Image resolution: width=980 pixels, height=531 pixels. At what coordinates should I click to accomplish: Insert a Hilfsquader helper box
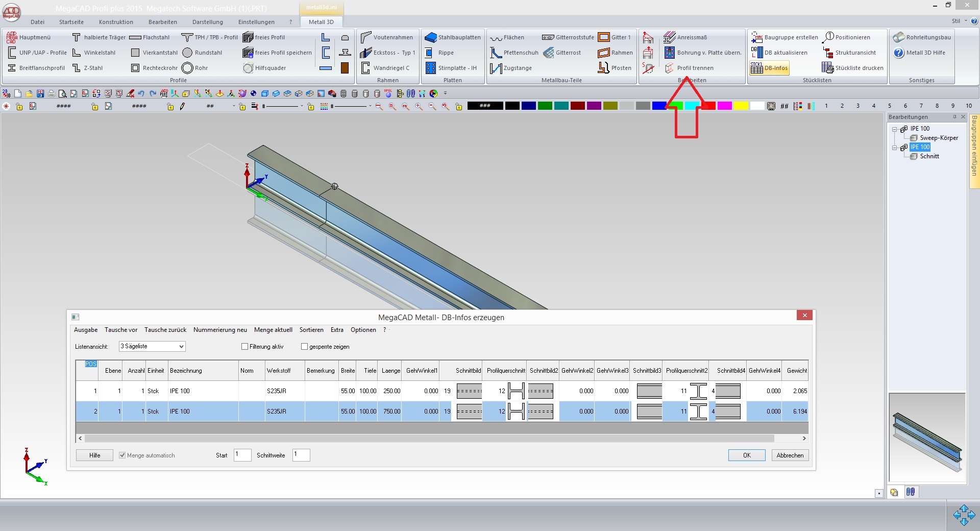point(264,68)
